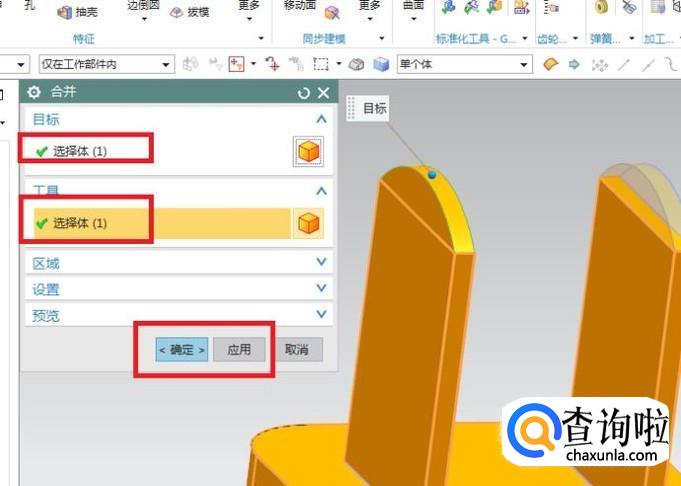The height and width of the screenshot is (486, 681).
Task: Click the third standardization tool icon
Action: (495, 6)
